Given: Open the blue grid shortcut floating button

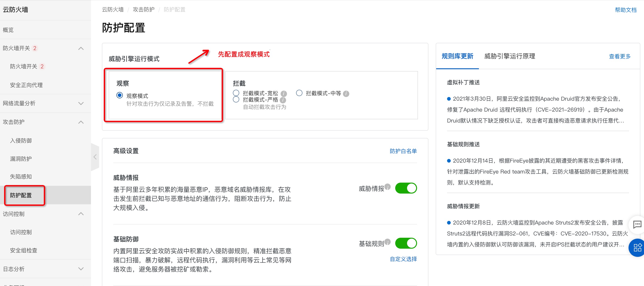Looking at the screenshot, I should pyautogui.click(x=637, y=248).
